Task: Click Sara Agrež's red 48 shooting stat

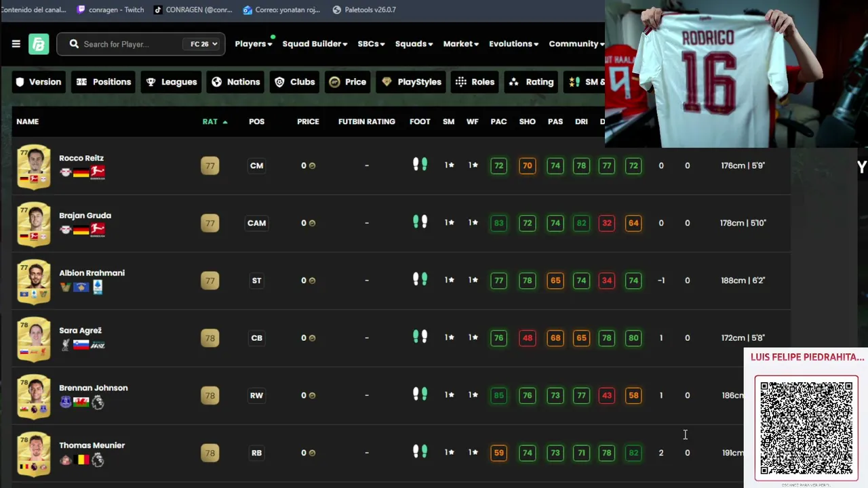Action: pyautogui.click(x=527, y=338)
